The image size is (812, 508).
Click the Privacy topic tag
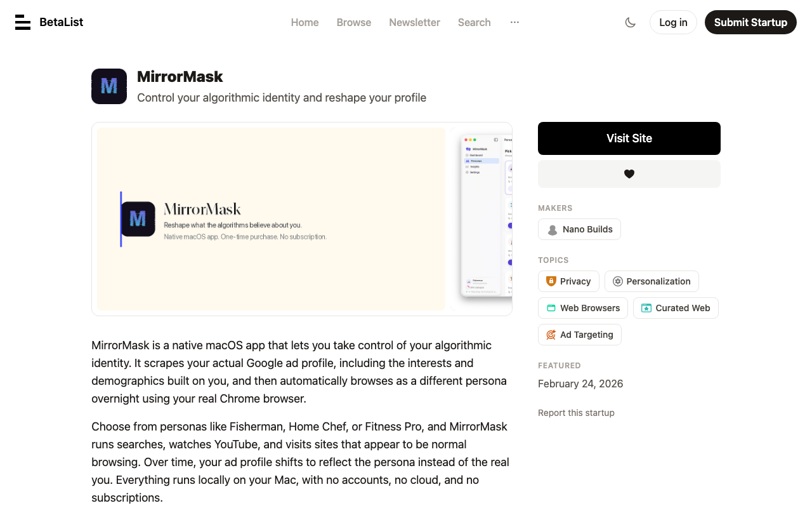[x=568, y=281]
